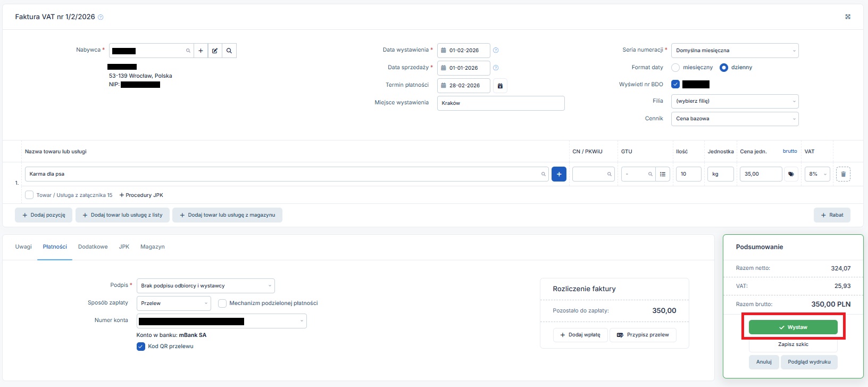Click the "Miejsce wystawienia" input field
This screenshot has width=868, height=387.
tap(500, 103)
